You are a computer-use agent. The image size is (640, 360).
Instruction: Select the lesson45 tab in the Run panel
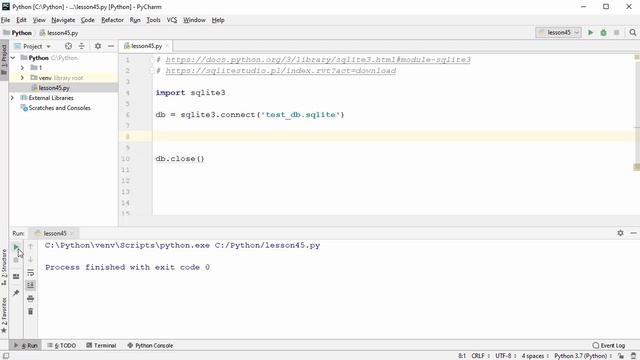(x=54, y=233)
